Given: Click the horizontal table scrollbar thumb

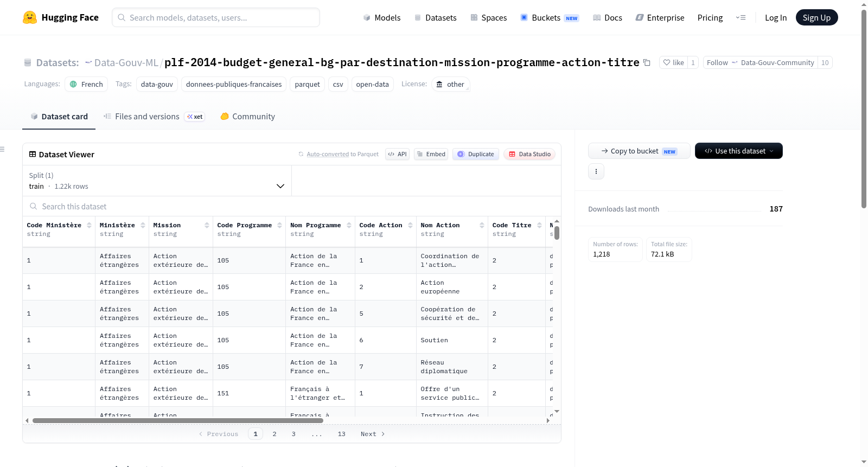Looking at the screenshot, I should tap(177, 420).
